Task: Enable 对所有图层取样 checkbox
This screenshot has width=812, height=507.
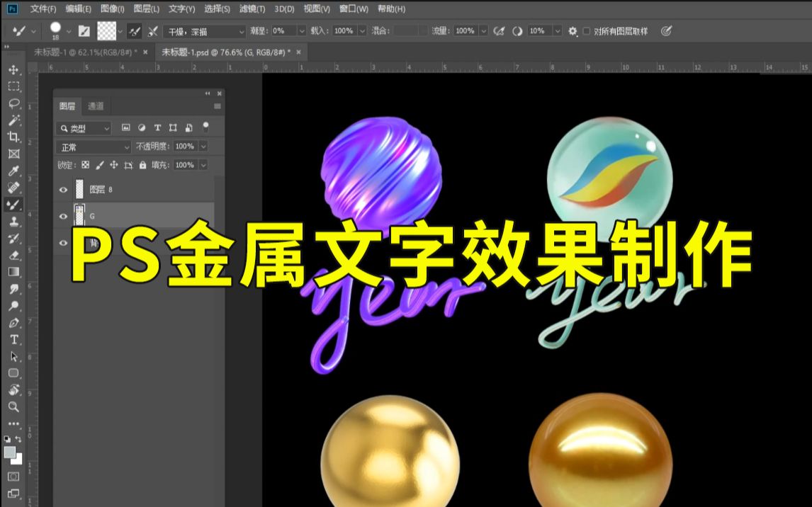Action: [x=587, y=31]
